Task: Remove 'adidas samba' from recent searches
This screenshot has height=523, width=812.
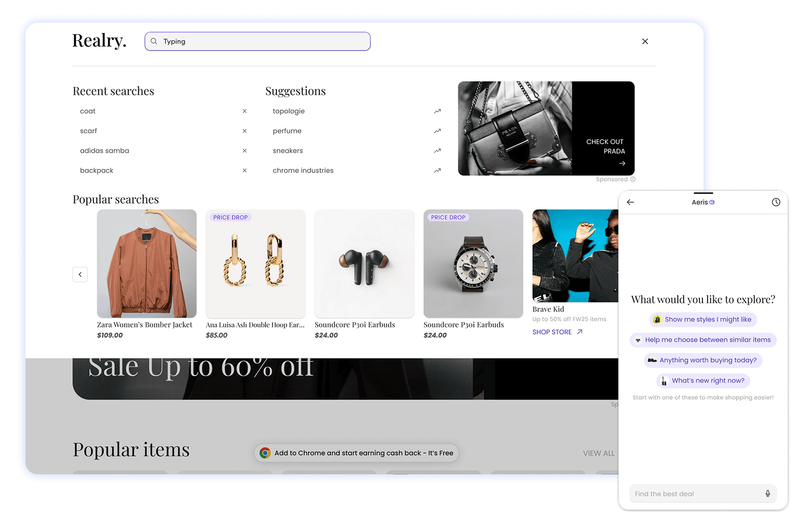Action: pyautogui.click(x=245, y=151)
